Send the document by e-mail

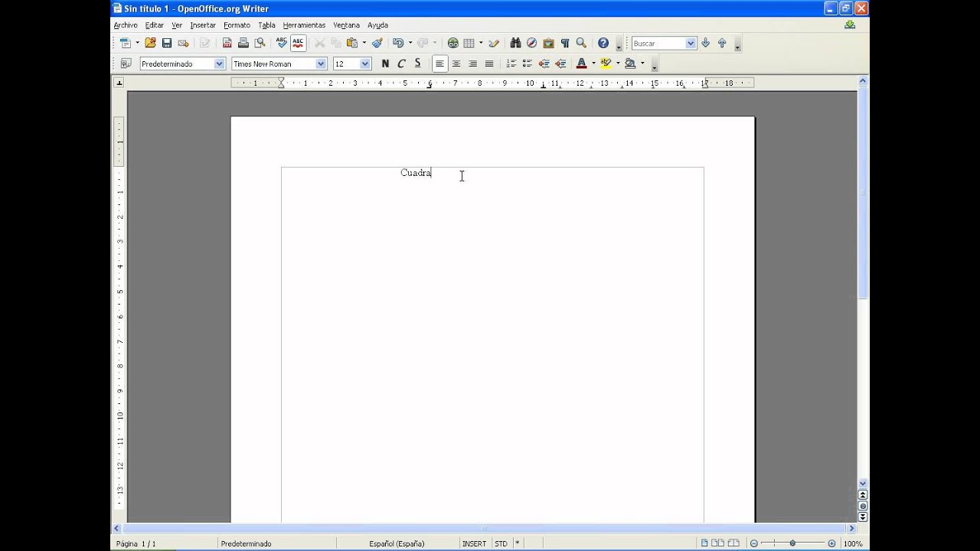[184, 44]
